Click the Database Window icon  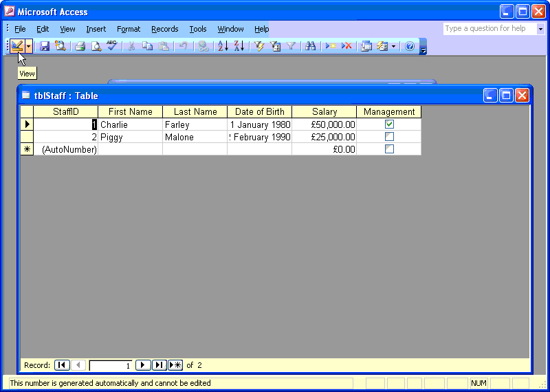click(x=366, y=46)
